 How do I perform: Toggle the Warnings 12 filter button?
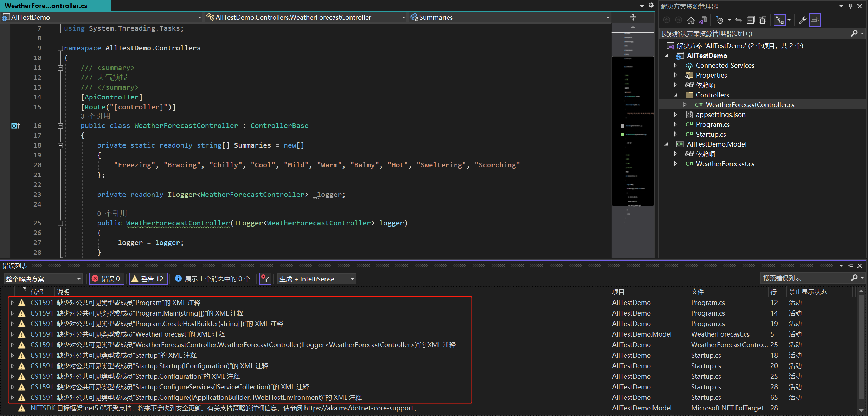148,279
